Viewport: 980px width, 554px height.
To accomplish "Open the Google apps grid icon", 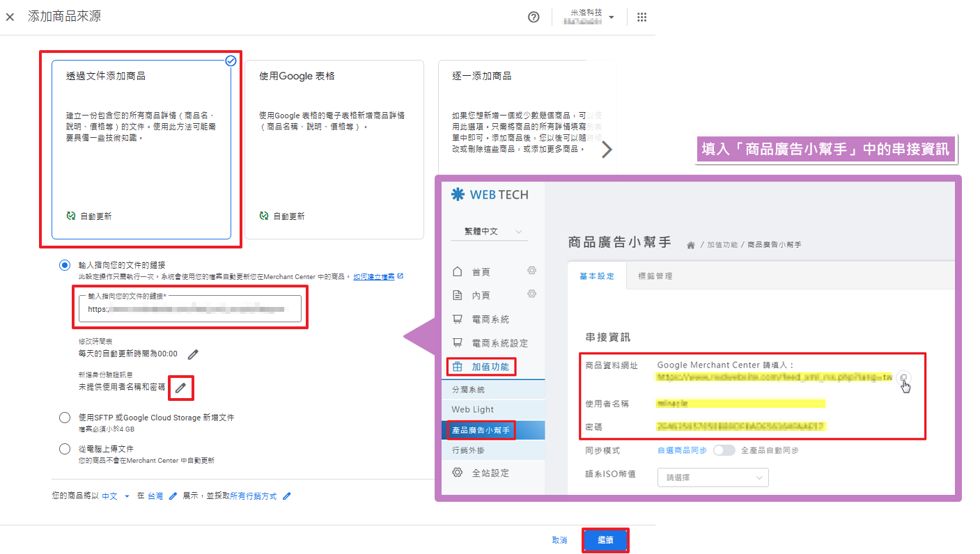I will click(x=641, y=17).
